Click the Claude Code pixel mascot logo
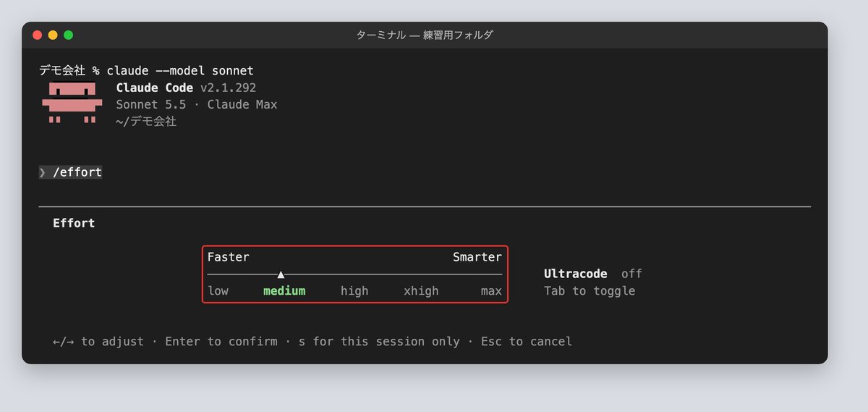 point(72,103)
